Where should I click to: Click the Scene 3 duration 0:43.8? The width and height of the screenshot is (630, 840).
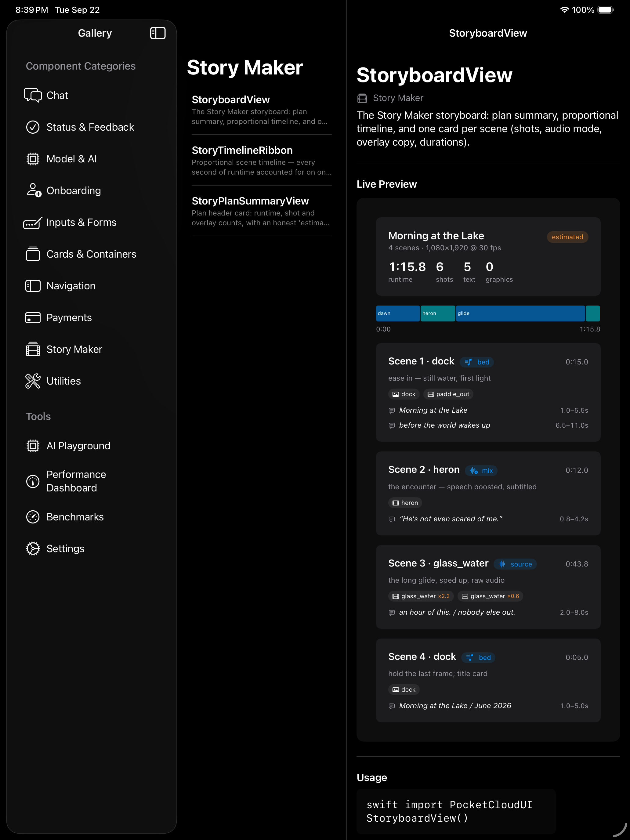[577, 564]
